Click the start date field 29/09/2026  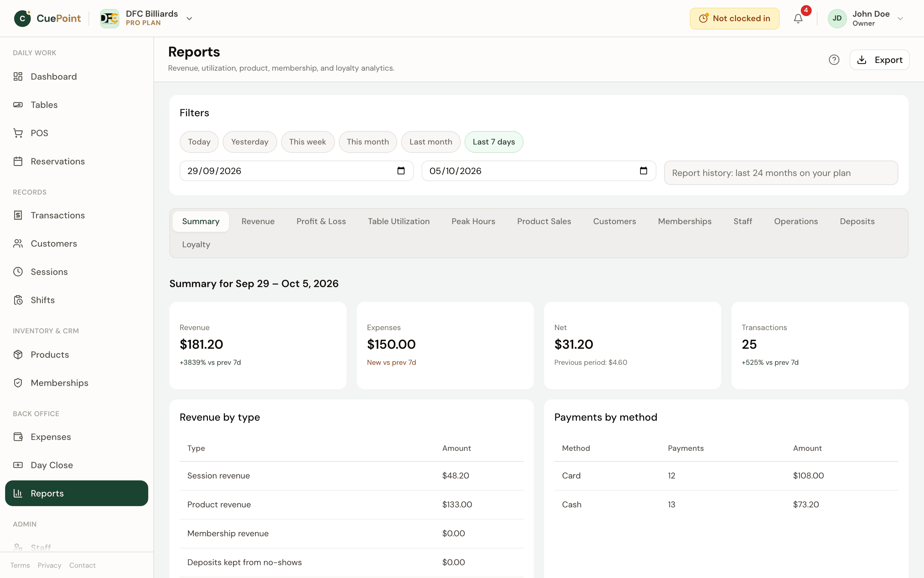tap(296, 171)
